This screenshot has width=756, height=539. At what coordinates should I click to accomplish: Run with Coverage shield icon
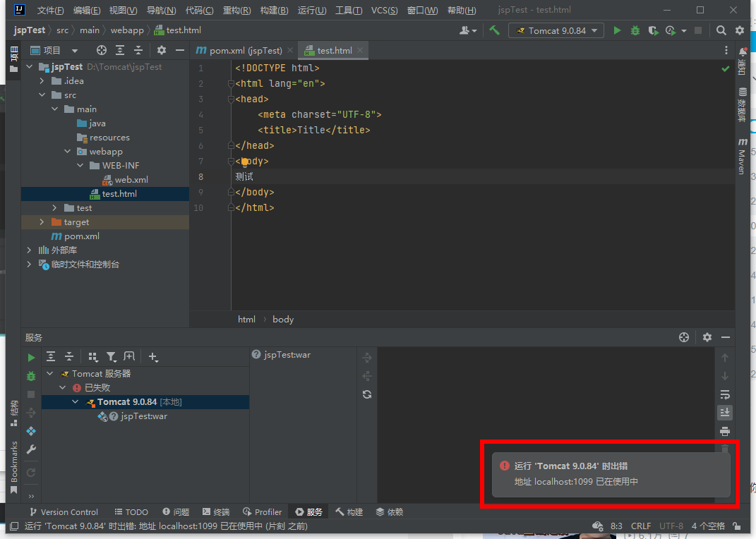(654, 30)
